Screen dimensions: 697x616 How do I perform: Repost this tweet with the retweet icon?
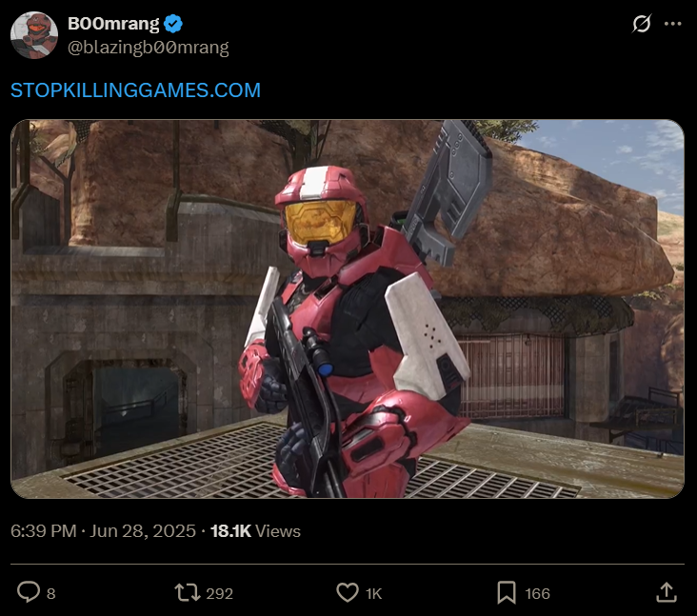[188, 593]
